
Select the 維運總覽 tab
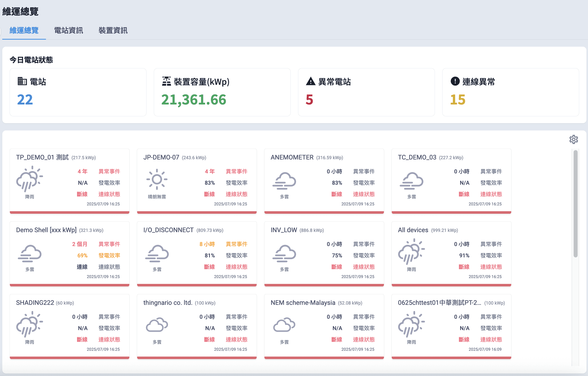24,31
